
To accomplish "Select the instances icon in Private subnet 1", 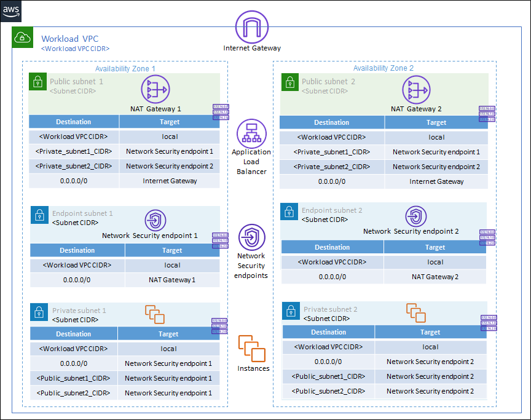I will 155,314.
